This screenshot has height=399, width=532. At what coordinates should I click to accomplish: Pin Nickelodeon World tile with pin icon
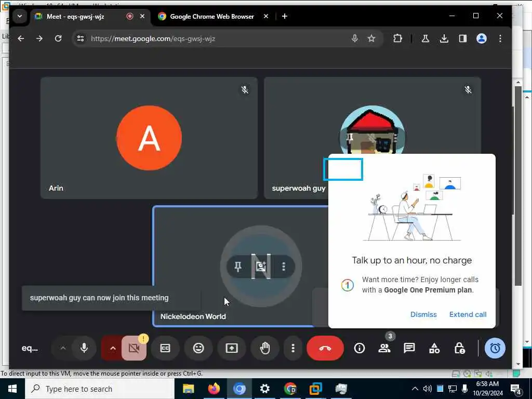[238, 267]
